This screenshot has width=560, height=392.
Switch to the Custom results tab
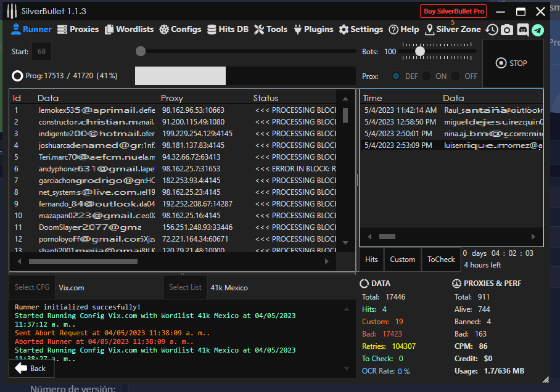(x=402, y=259)
